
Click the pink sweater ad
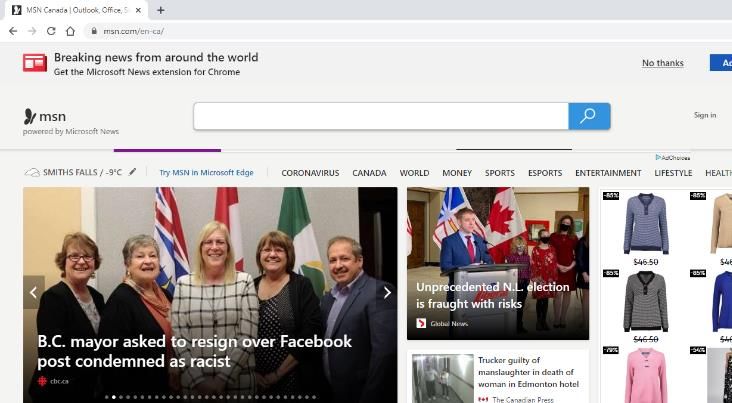pyautogui.click(x=646, y=375)
